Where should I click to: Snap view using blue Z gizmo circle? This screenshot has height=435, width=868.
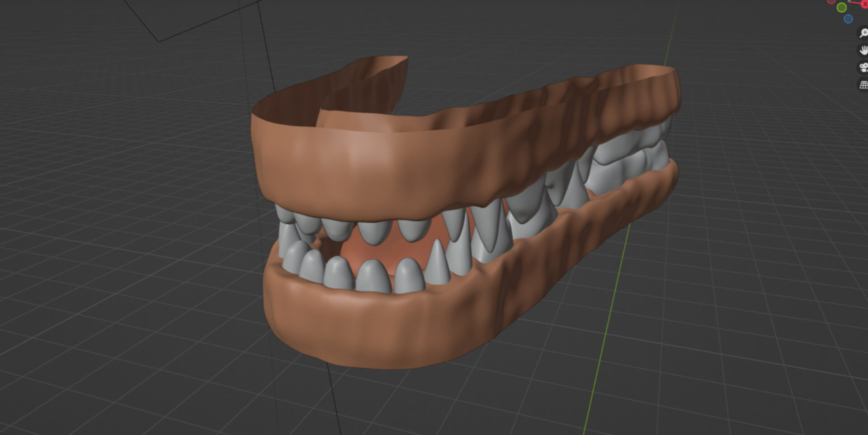(x=848, y=19)
